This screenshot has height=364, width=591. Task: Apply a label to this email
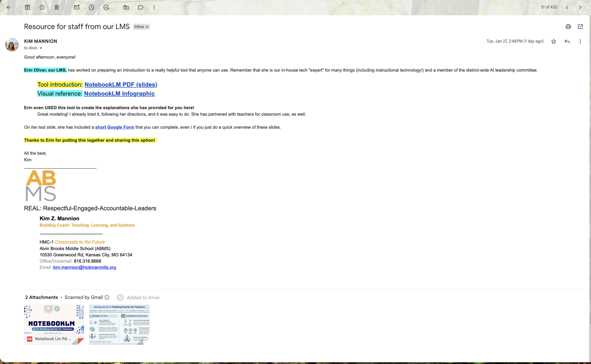(141, 8)
